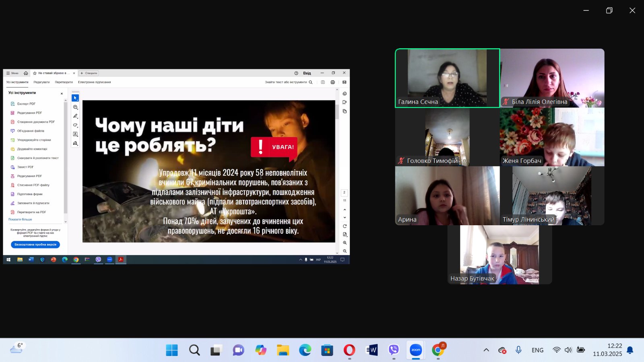Click the page number 2 field in Acrobat
This screenshot has width=644, height=362.
pos(345,192)
